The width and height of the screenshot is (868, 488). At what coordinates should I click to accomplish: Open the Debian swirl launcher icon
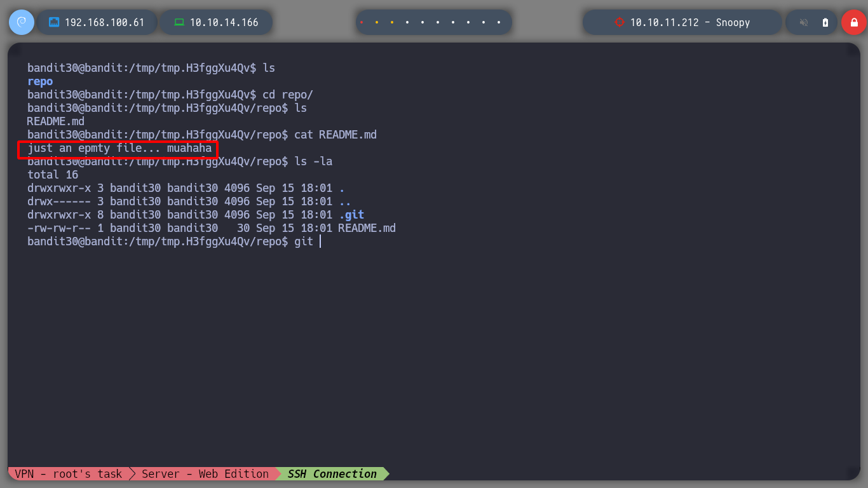coord(21,22)
